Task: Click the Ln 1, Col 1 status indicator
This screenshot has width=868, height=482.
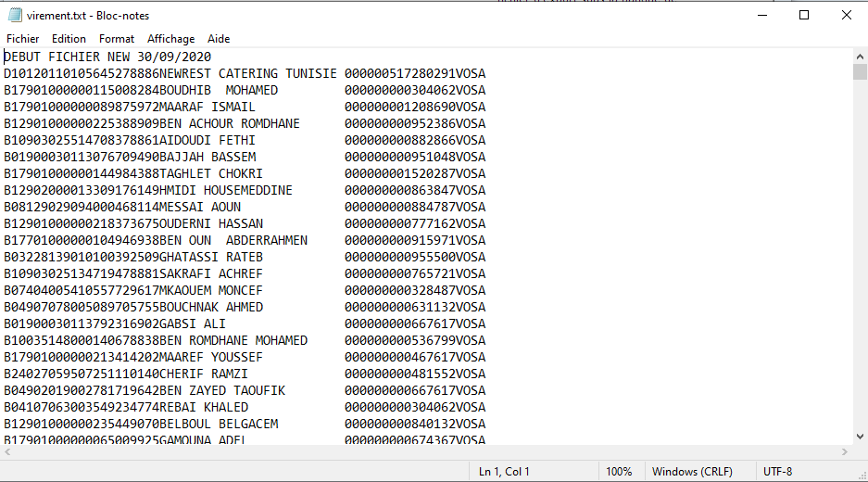Action: point(504,472)
